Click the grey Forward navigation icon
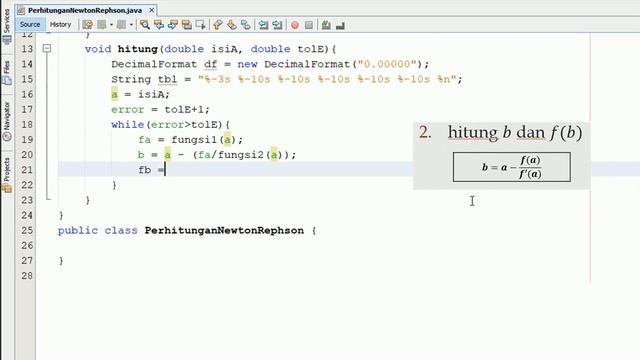 [x=121, y=25]
